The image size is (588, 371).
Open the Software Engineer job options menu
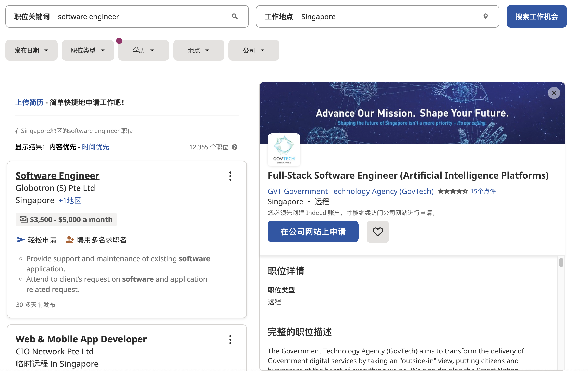point(230,176)
